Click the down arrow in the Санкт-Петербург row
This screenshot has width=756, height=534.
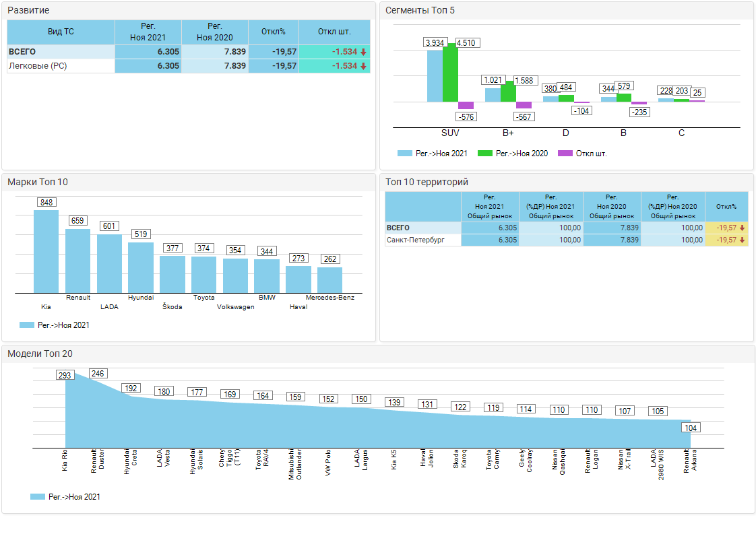742,240
